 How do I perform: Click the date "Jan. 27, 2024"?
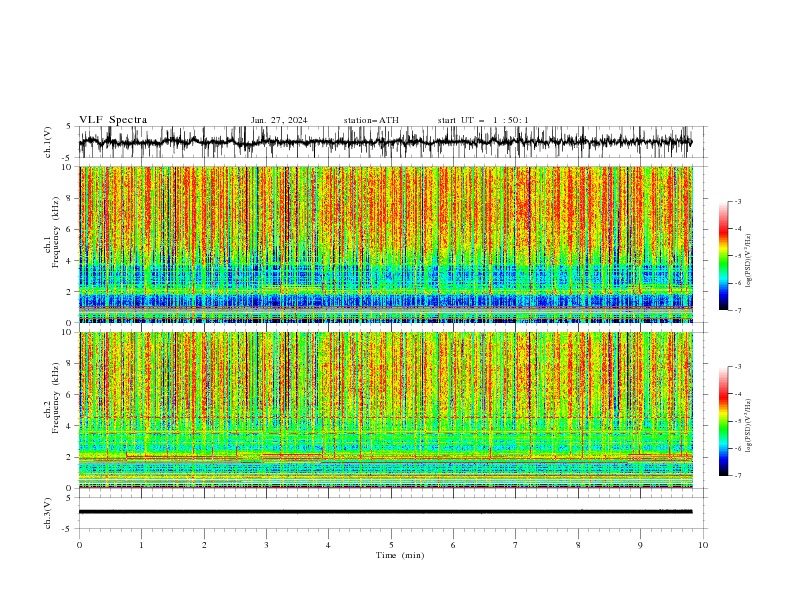(279, 120)
